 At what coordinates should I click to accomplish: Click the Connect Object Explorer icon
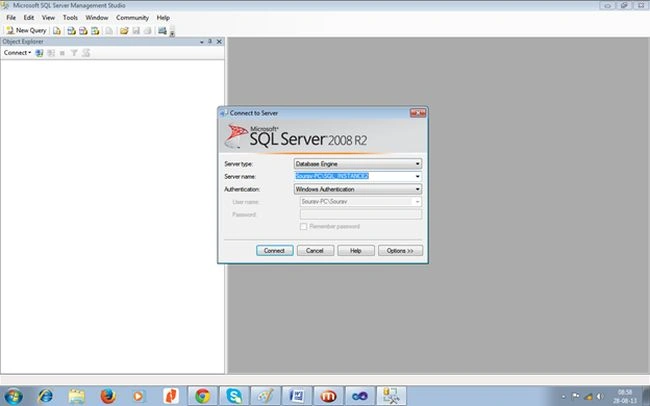point(39,53)
